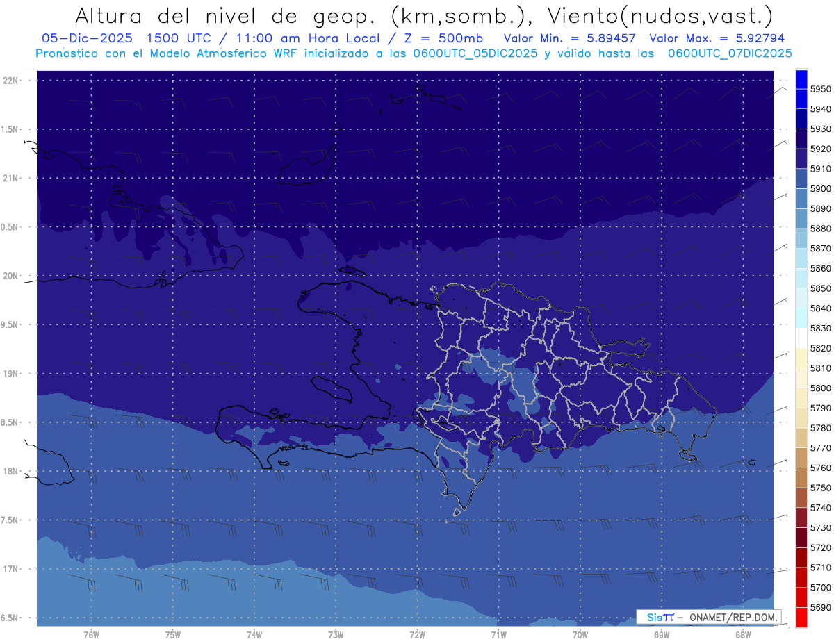Click the '22N' latitude label

point(12,81)
